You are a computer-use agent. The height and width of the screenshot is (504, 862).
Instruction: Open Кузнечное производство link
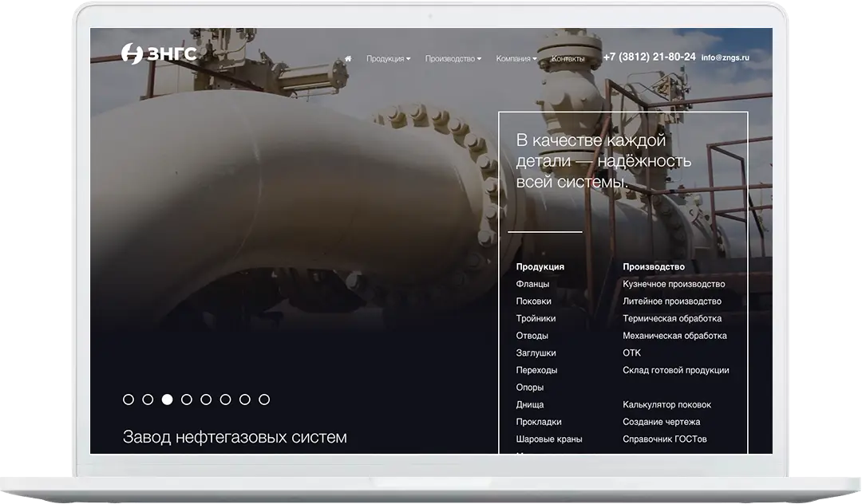(674, 284)
